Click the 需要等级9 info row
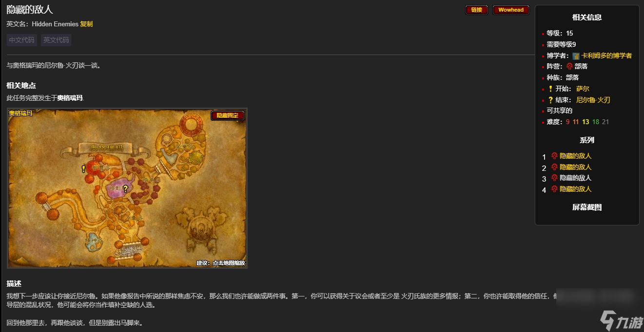Image resolution: width=644 pixels, height=332 pixels. point(561,44)
